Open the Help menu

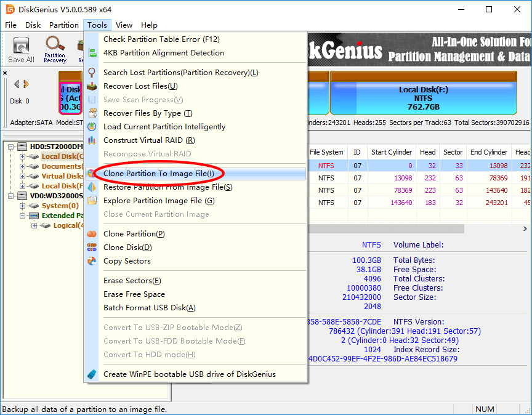coord(149,25)
